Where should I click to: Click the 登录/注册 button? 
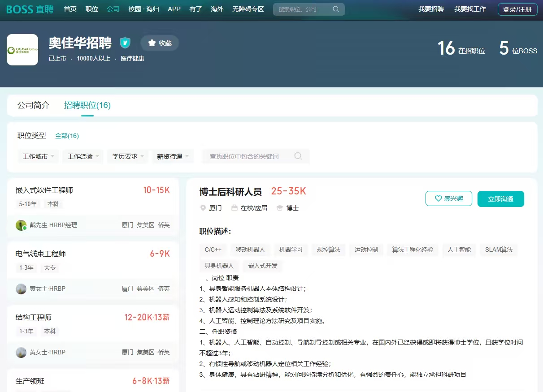517,9
